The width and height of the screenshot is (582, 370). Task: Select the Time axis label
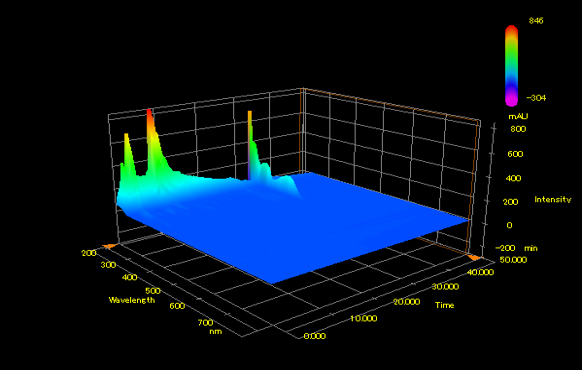coord(445,305)
